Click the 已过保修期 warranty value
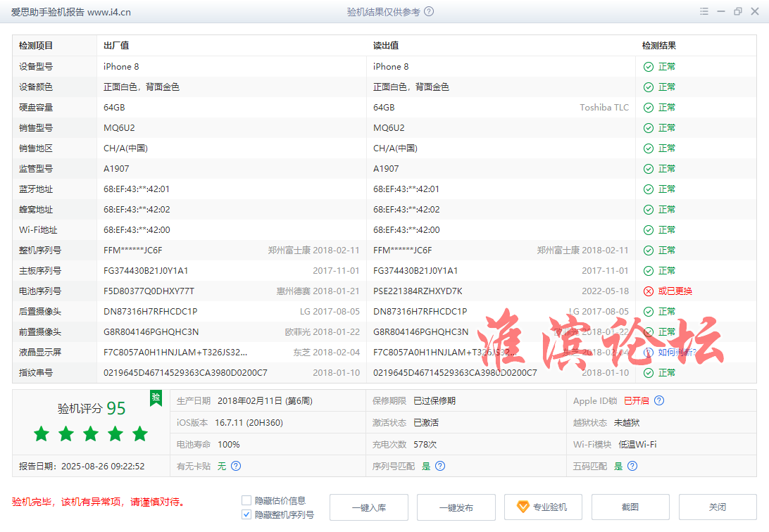This screenshot has height=532, width=769. point(434,400)
